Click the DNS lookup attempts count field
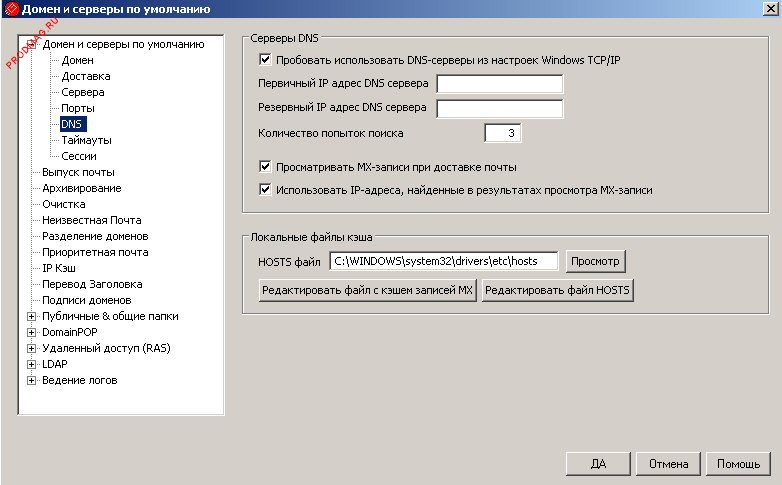Image resolution: width=782 pixels, height=485 pixels. (503, 133)
